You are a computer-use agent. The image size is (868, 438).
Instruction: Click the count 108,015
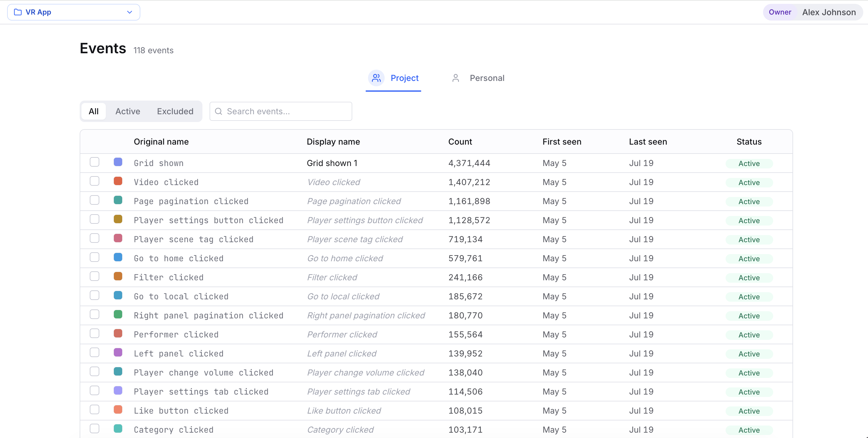465,411
